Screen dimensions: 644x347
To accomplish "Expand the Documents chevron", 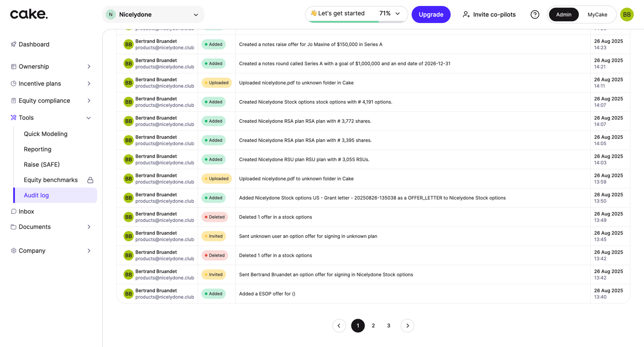I will pos(89,227).
